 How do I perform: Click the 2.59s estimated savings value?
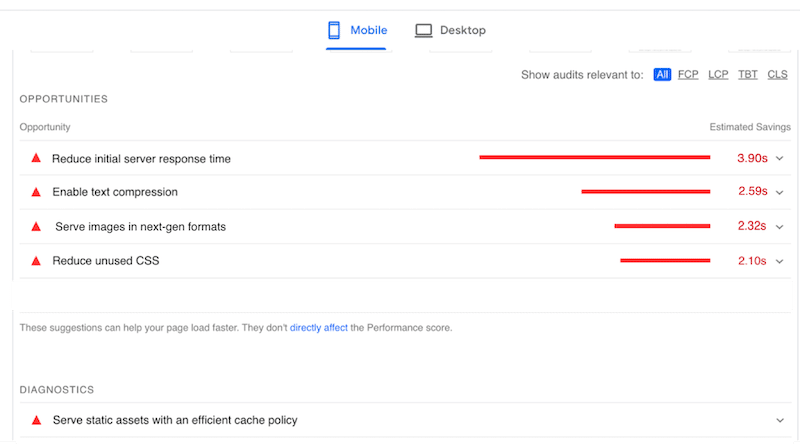(x=753, y=191)
